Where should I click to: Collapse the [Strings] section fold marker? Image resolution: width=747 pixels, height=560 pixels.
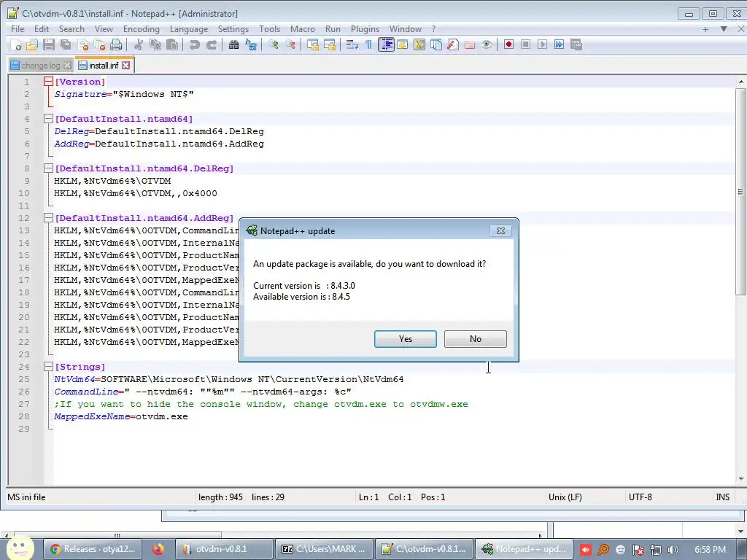click(48, 367)
